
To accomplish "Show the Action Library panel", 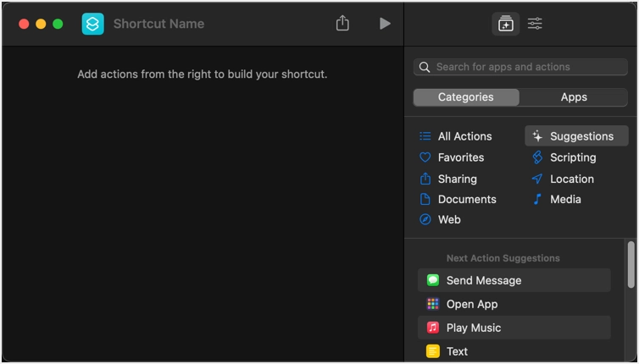I will pos(506,24).
